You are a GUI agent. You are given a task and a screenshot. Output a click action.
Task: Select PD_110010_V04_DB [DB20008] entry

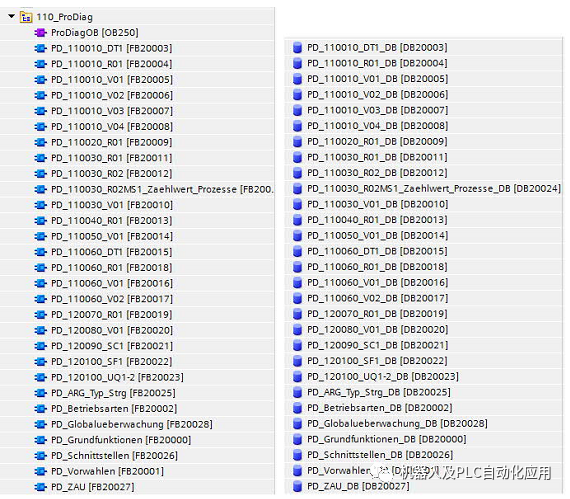pyautogui.click(x=377, y=126)
